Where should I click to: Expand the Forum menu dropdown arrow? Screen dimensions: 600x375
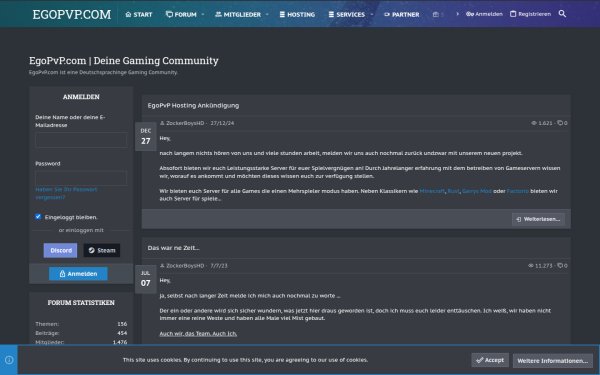coord(203,15)
